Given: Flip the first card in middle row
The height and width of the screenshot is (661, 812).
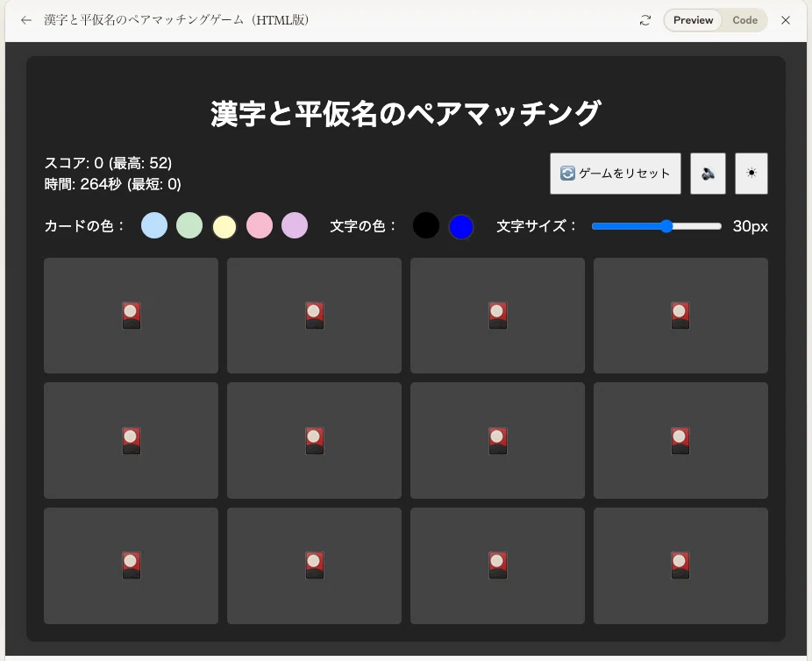Looking at the screenshot, I should (131, 440).
